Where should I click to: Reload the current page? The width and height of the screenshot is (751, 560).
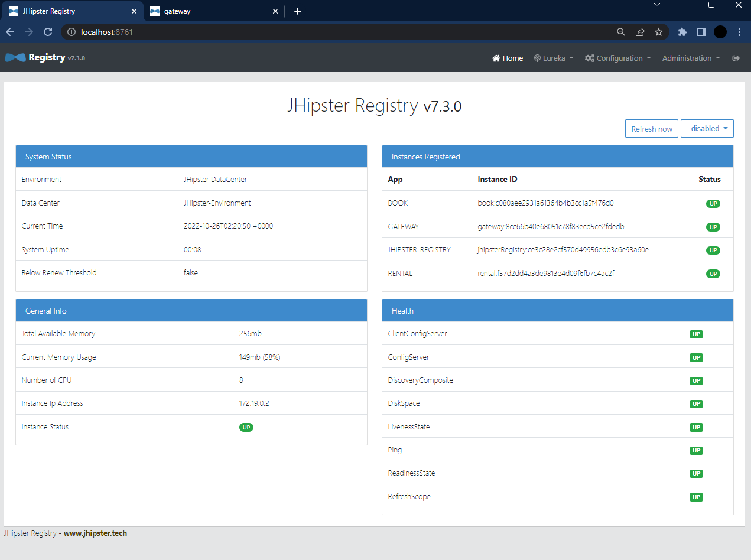48,32
